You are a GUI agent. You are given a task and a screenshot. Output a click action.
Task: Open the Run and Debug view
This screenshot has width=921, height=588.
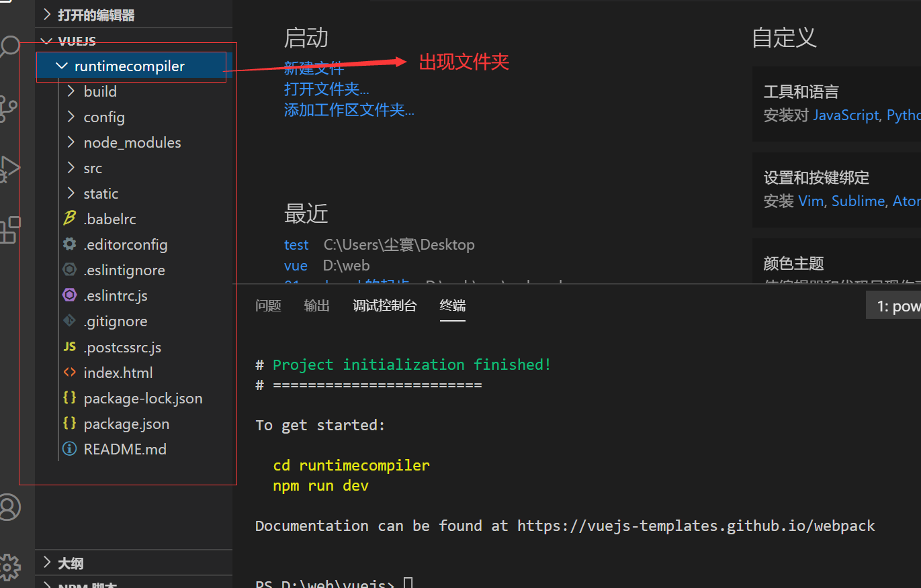(9, 168)
